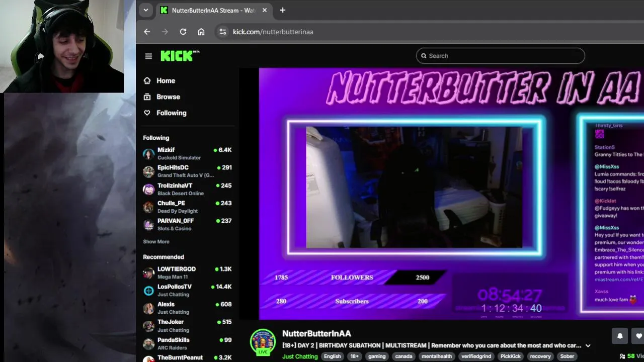Click PARVAN_0FF's avatar icon
Screen dimensions: 644x362
pos(148,225)
